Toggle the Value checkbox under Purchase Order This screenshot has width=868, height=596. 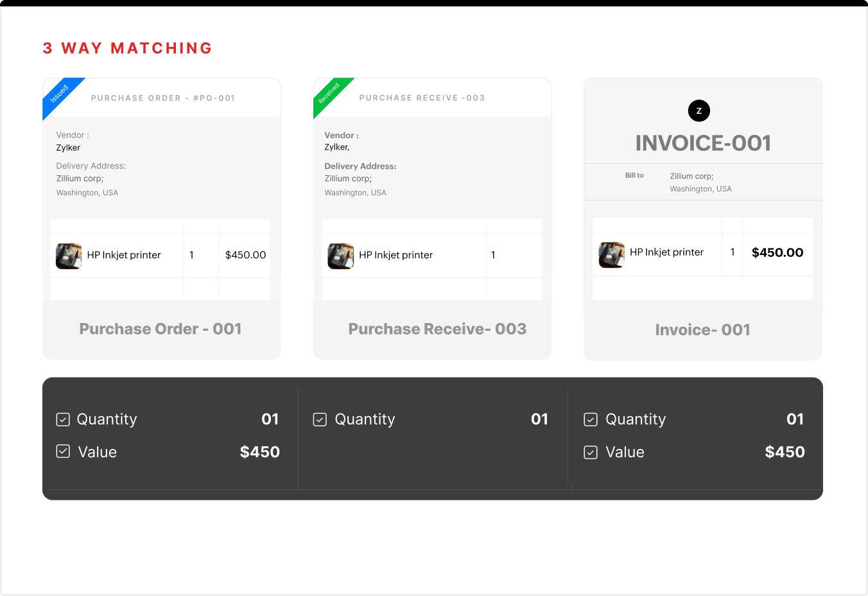coord(62,451)
